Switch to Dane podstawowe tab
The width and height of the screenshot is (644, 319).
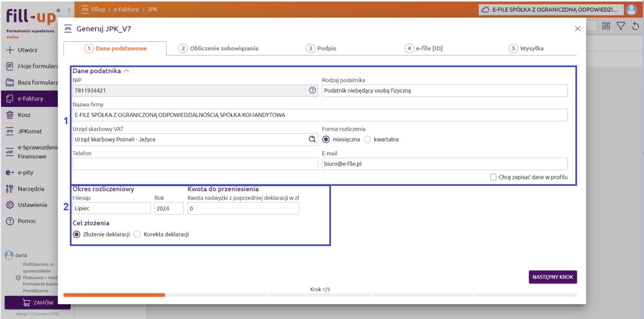click(x=115, y=48)
